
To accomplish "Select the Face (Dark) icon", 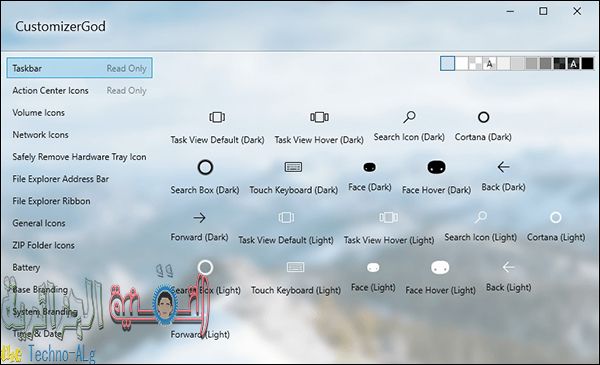I will (369, 167).
